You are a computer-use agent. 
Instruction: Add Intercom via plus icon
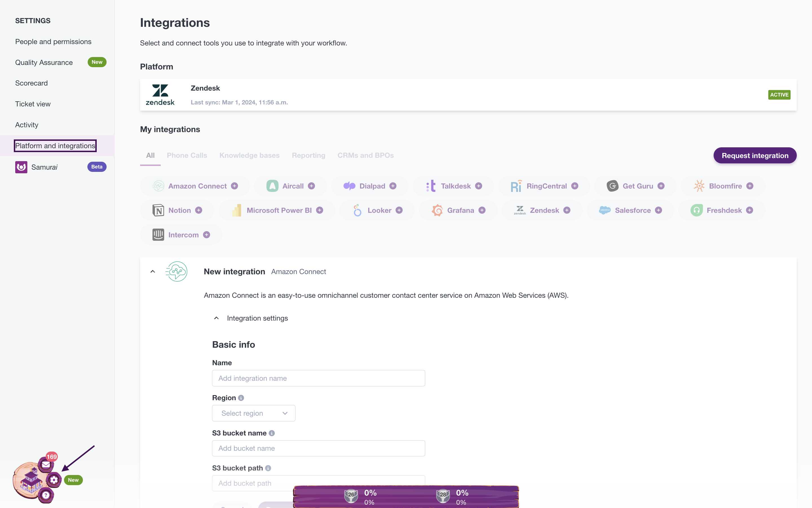tap(207, 235)
